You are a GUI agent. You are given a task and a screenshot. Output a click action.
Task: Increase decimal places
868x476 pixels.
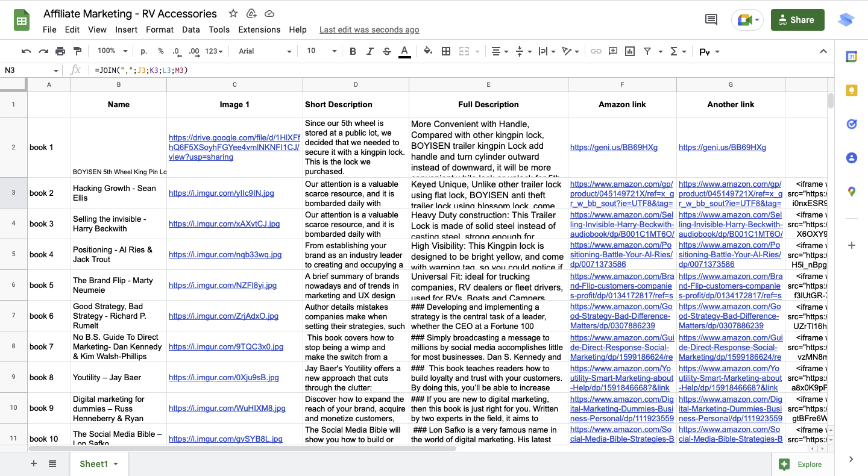click(194, 51)
